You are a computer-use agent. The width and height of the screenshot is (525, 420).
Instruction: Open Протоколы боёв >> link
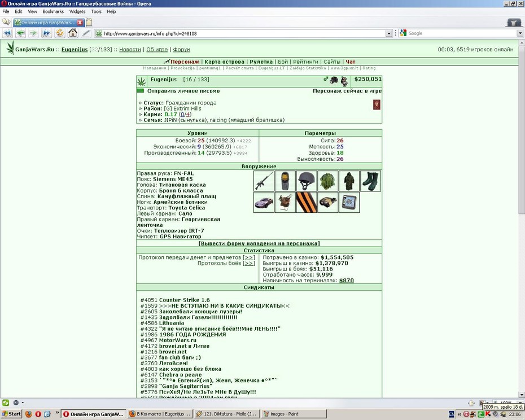coord(249,263)
